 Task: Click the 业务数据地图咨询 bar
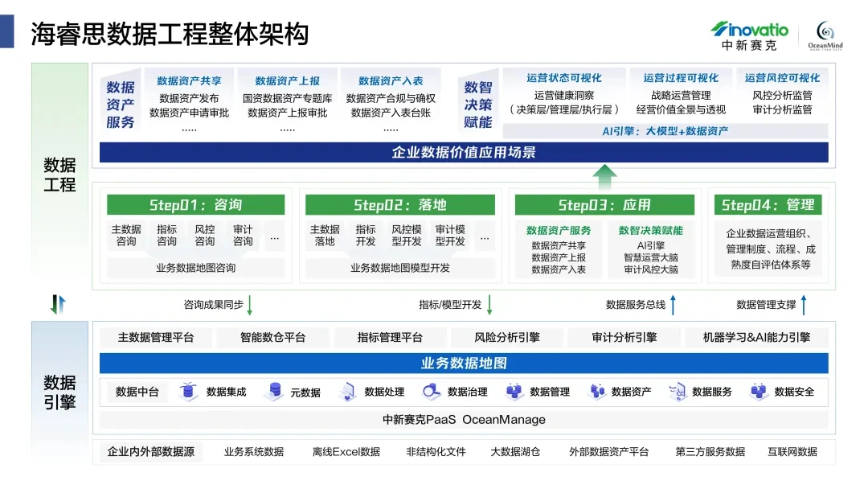click(x=196, y=268)
